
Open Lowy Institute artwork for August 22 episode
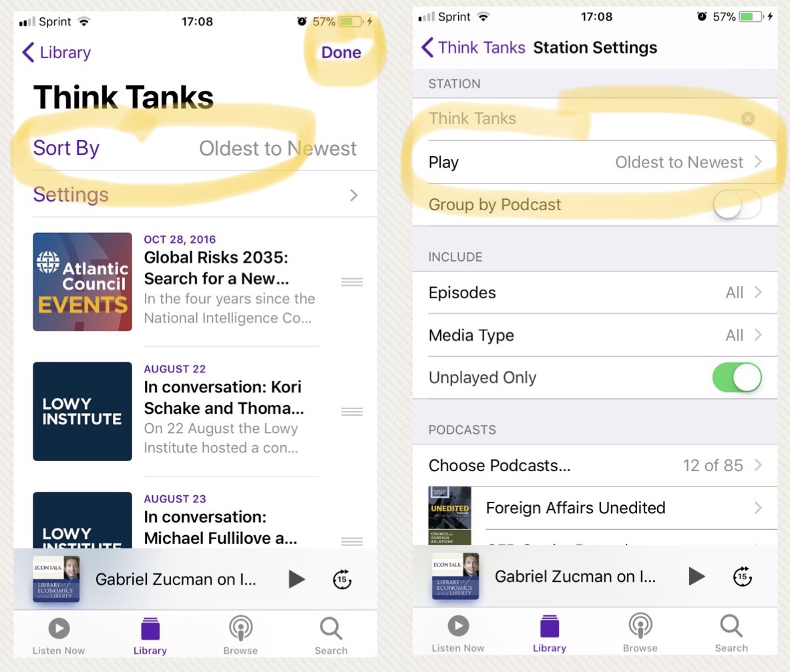pos(82,411)
